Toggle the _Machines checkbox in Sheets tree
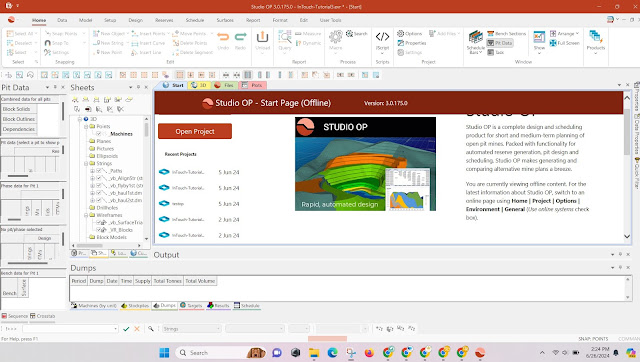Image resolution: width=640 pixels, height=362 pixels. click(x=98, y=133)
